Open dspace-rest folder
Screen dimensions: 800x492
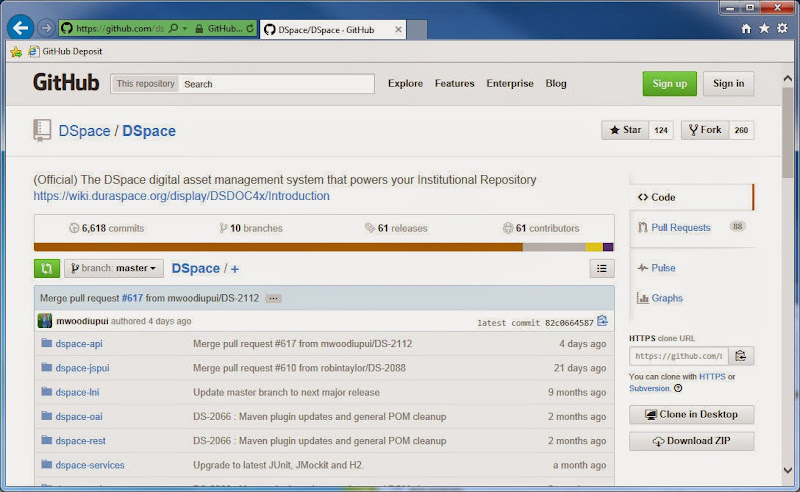pyautogui.click(x=81, y=441)
